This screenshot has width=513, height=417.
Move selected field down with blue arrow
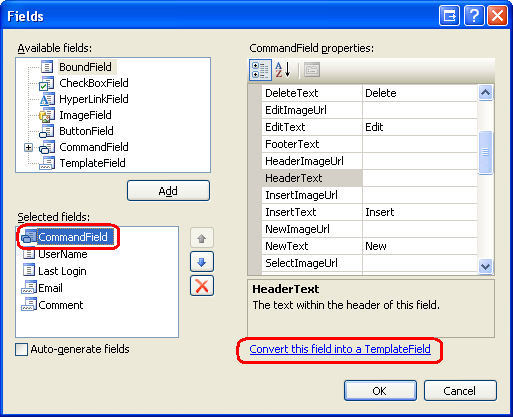(x=201, y=262)
